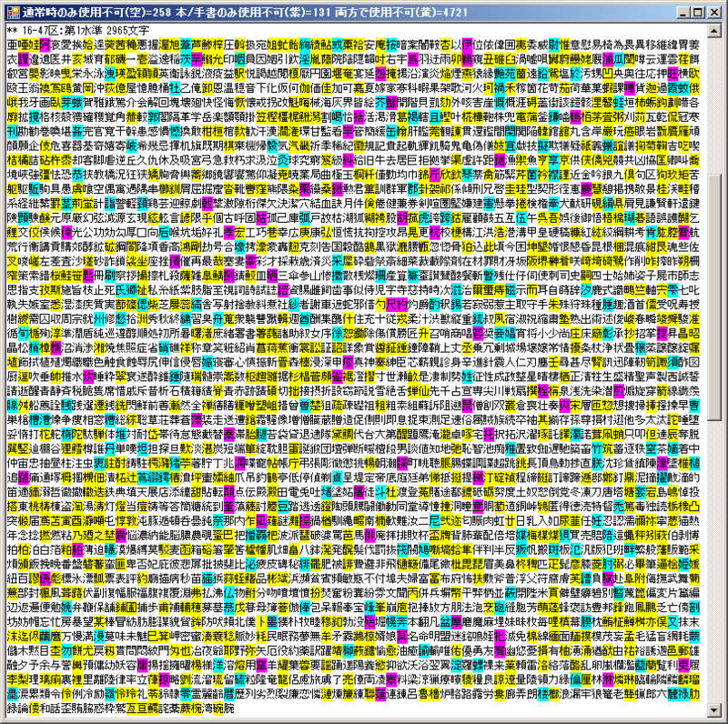The image size is (728, 724).
Task: Click the vertical scrollbar down arrow
Action: [714, 709]
